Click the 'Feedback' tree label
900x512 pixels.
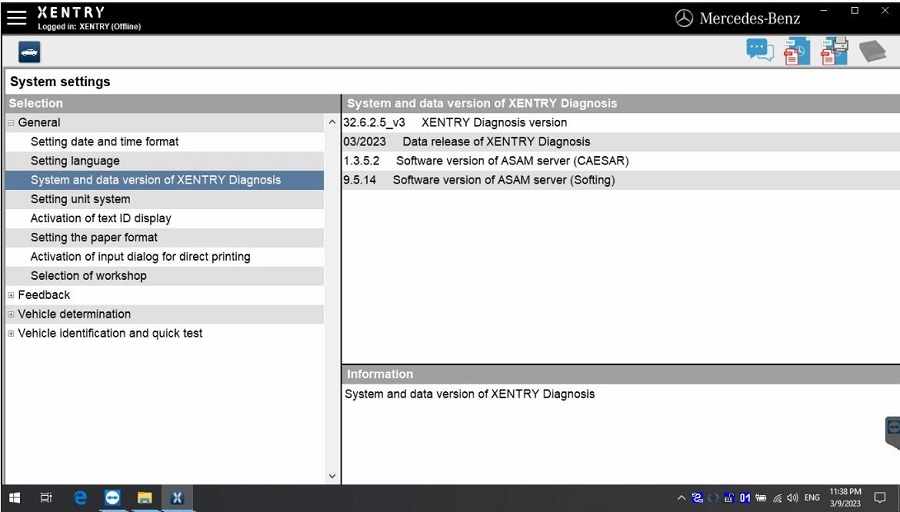tap(44, 295)
